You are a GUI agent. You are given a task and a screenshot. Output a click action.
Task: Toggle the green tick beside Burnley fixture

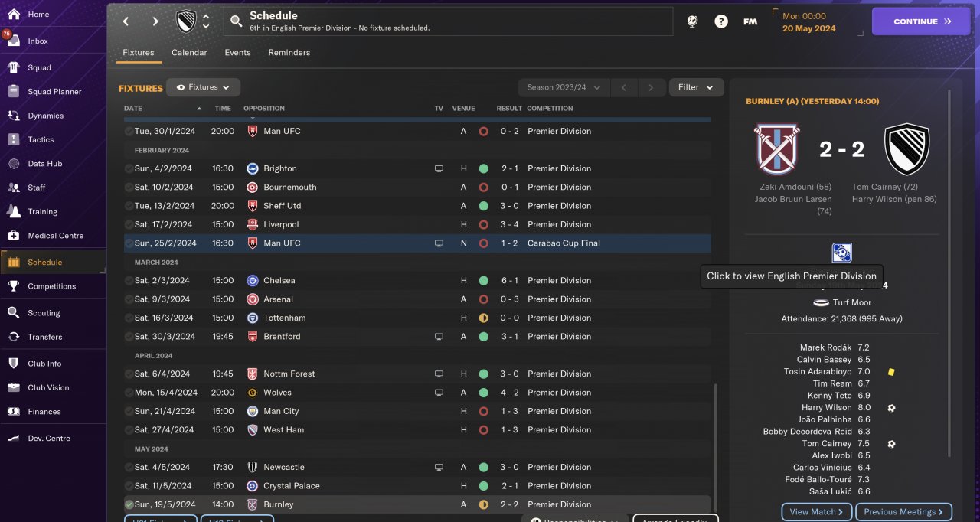(x=129, y=504)
